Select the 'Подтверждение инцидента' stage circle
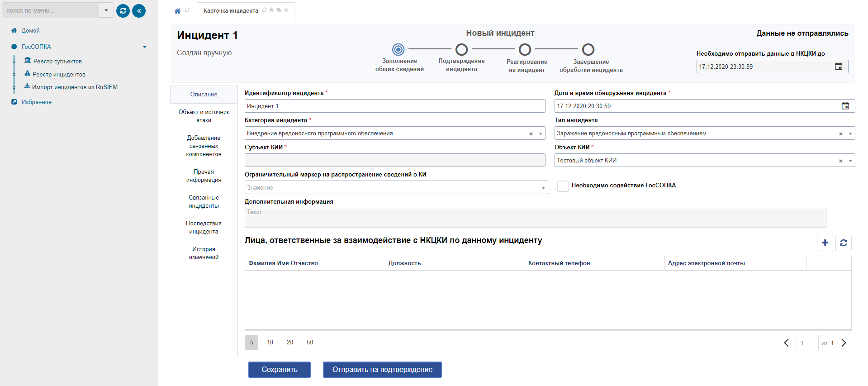The height and width of the screenshot is (386, 868). 461,49
